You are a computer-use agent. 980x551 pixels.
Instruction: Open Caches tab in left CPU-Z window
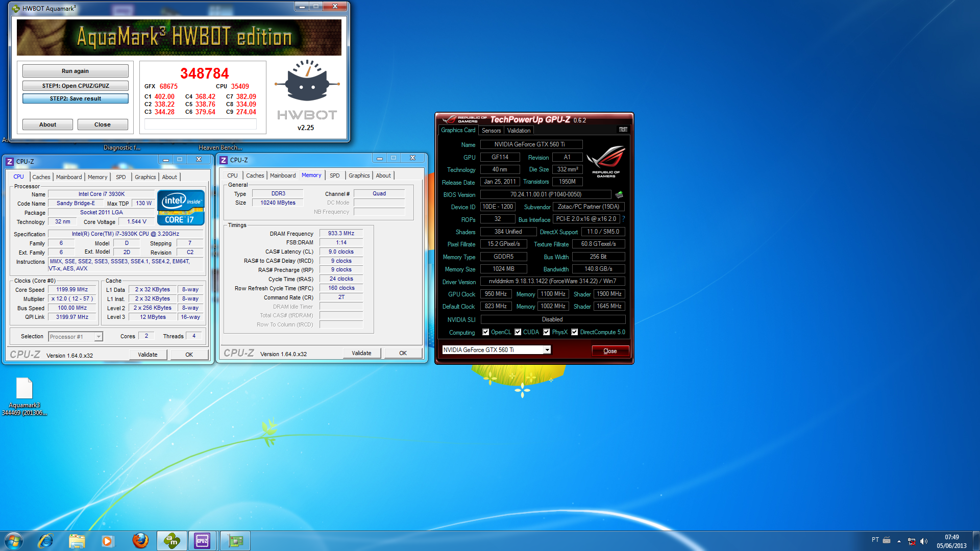[x=41, y=177]
